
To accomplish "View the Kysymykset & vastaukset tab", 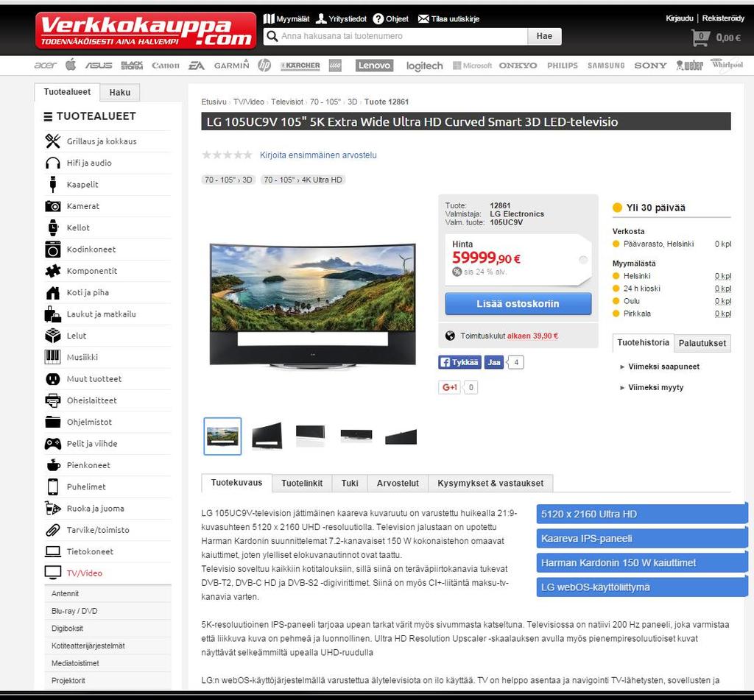I will click(490, 483).
